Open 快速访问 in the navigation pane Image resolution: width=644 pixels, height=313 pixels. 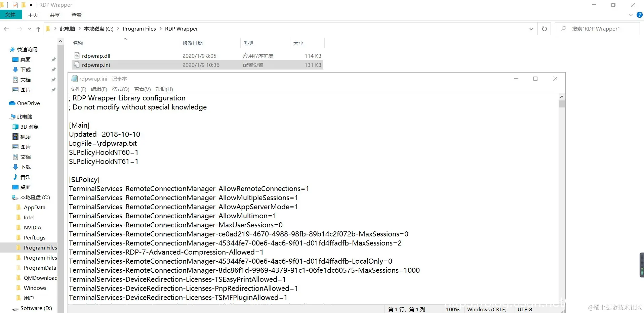point(27,50)
